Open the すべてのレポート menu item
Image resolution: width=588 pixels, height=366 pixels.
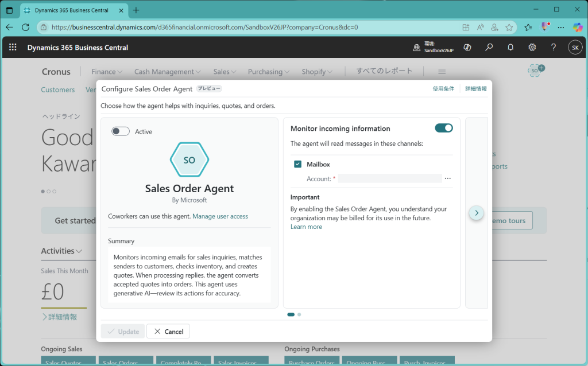coord(384,71)
